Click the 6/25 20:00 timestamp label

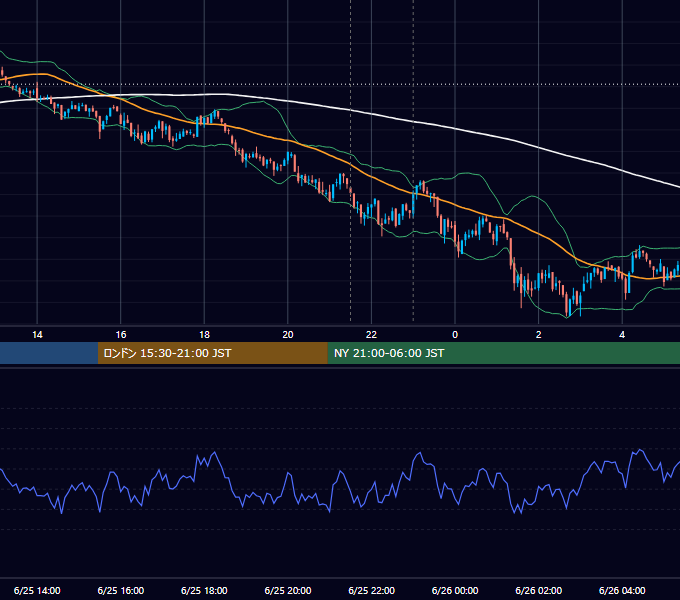[x=288, y=590]
